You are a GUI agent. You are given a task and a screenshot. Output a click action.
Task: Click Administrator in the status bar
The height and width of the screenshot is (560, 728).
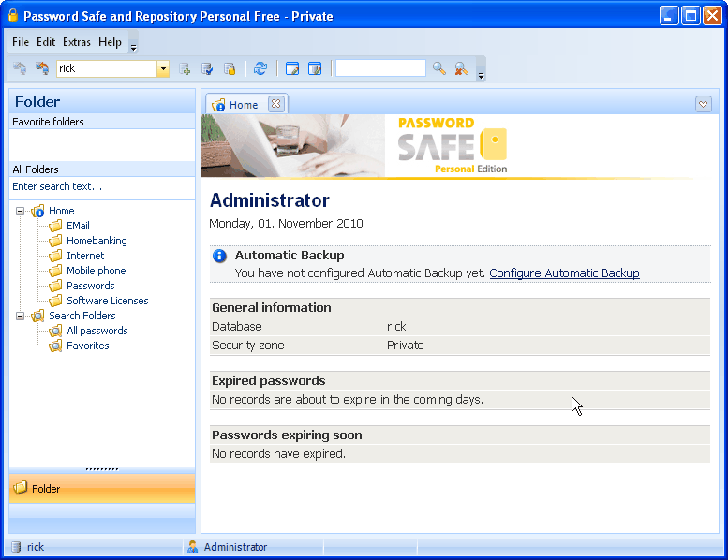tap(235, 547)
